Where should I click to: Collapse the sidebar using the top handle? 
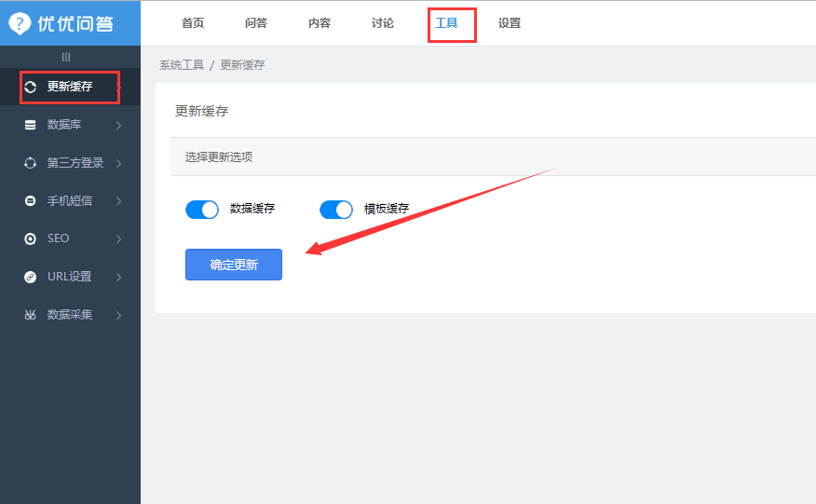pos(66,57)
